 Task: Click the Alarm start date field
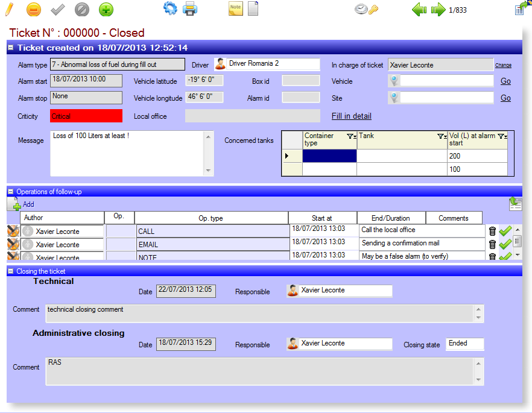tap(86, 81)
